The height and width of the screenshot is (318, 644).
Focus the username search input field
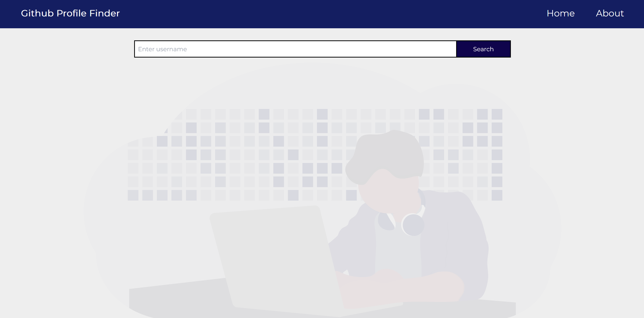point(295,49)
